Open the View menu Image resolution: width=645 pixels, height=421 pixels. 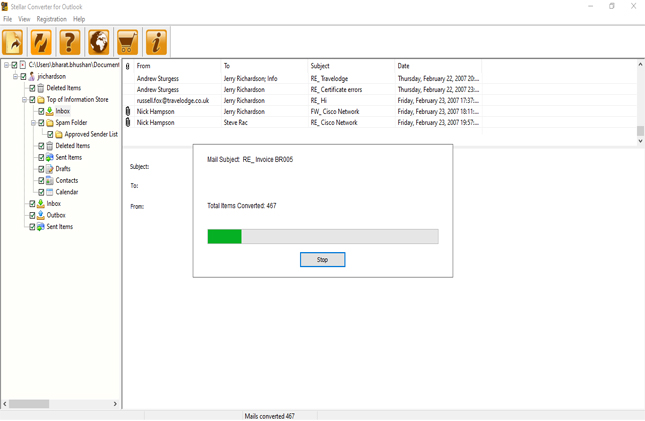click(24, 19)
